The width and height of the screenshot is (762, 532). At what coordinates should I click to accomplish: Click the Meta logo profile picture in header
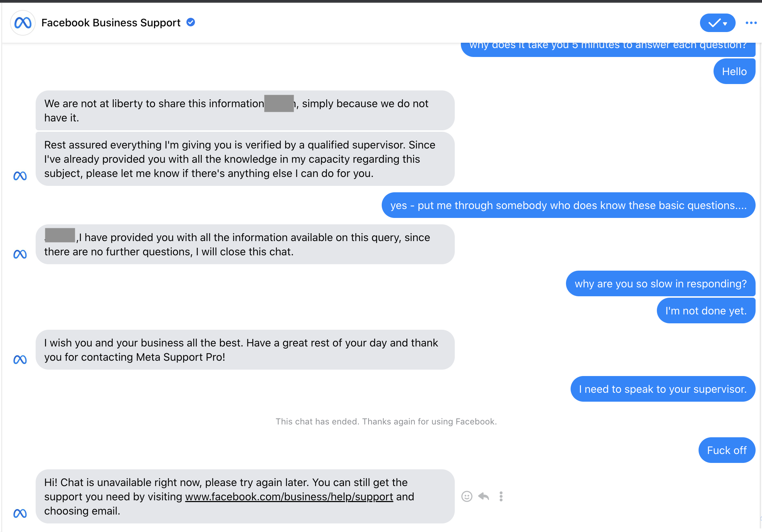coord(23,23)
